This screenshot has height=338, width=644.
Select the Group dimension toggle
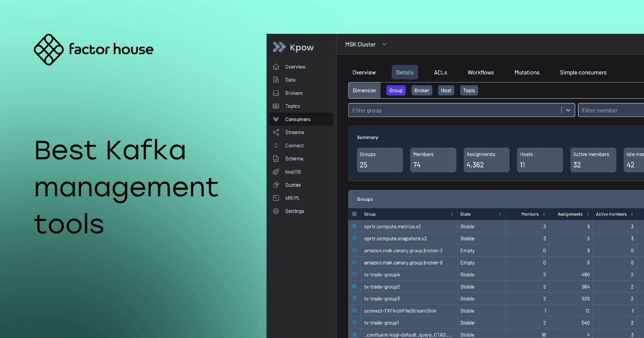(x=396, y=91)
